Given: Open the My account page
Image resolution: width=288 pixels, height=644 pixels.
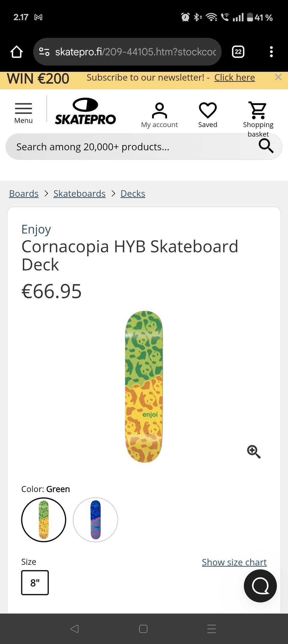Looking at the screenshot, I should coord(159,115).
